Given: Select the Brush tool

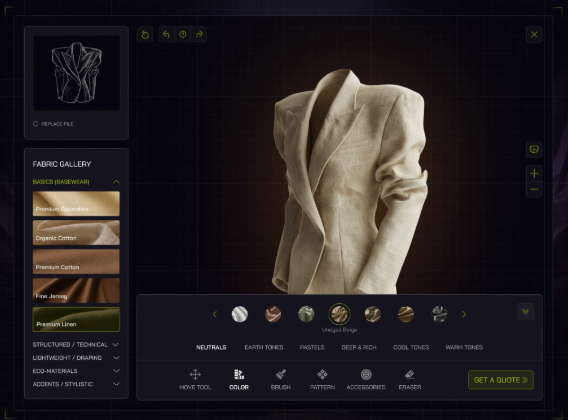Looking at the screenshot, I should (281, 379).
